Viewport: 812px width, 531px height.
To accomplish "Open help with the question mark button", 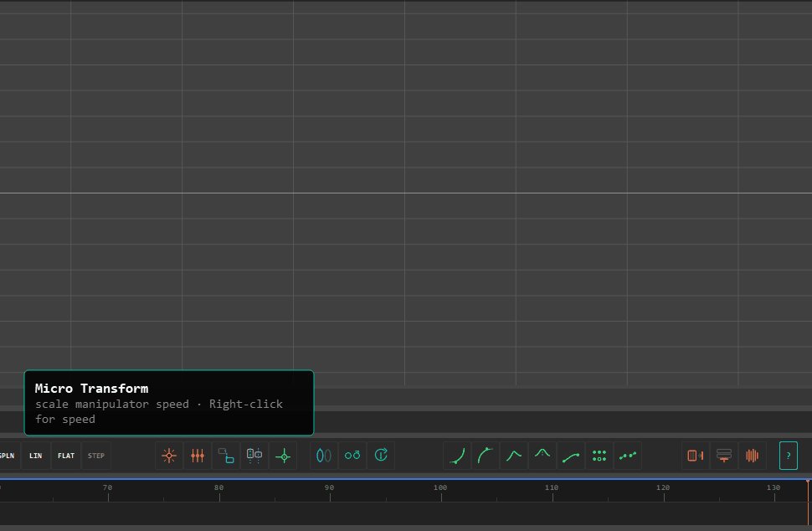I will pyautogui.click(x=789, y=456).
